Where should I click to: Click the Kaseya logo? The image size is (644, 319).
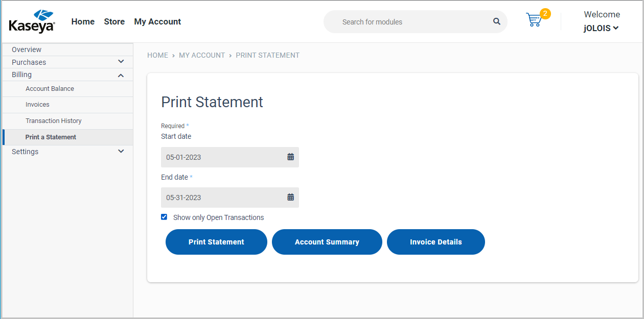pos(32,20)
